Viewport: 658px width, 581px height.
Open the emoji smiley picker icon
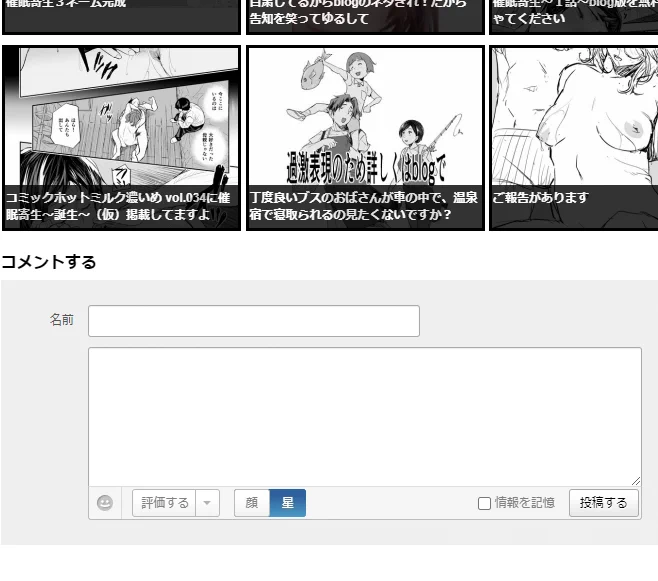coord(105,503)
